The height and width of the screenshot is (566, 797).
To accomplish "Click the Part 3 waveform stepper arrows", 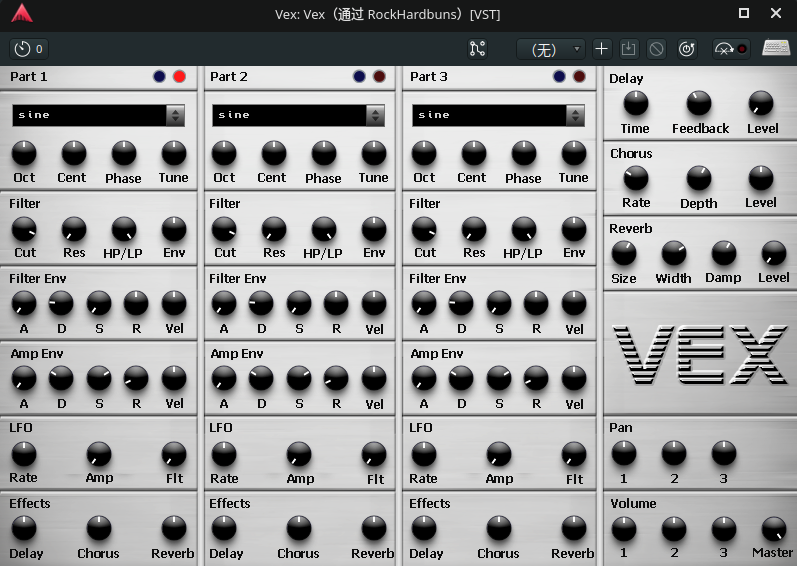I will point(575,115).
